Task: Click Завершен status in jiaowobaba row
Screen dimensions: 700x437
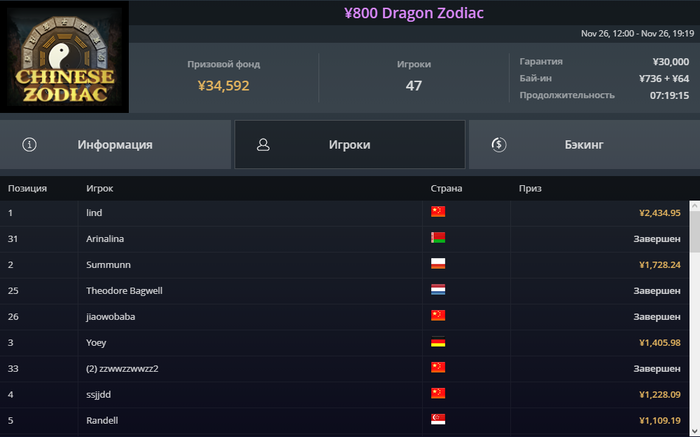Action: (x=657, y=316)
